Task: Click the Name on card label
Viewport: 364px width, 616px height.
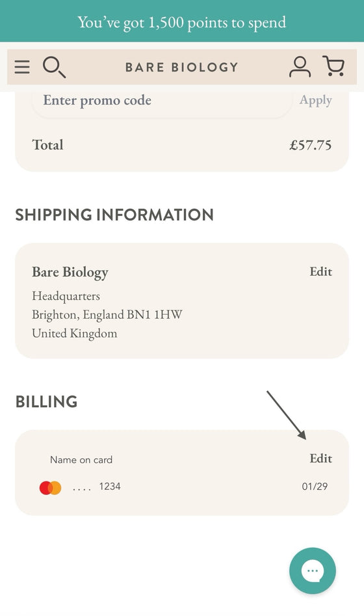Action: pos(81,460)
